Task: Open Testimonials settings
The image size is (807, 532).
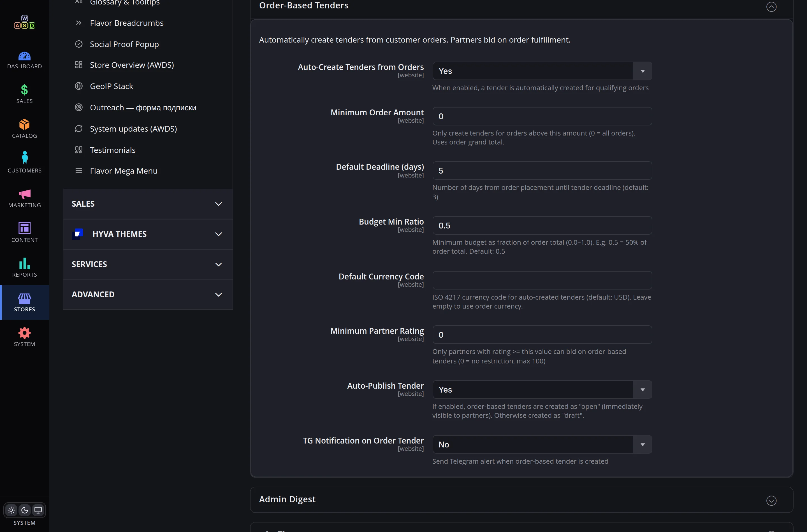Action: (113, 150)
